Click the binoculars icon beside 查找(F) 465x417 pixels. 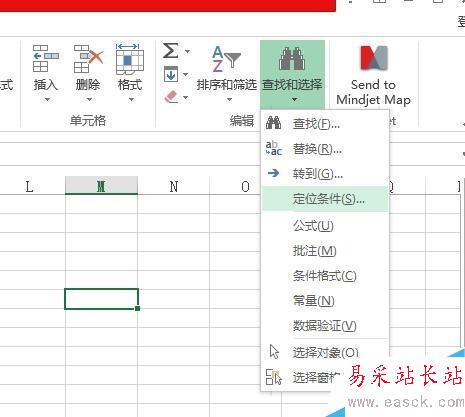273,123
